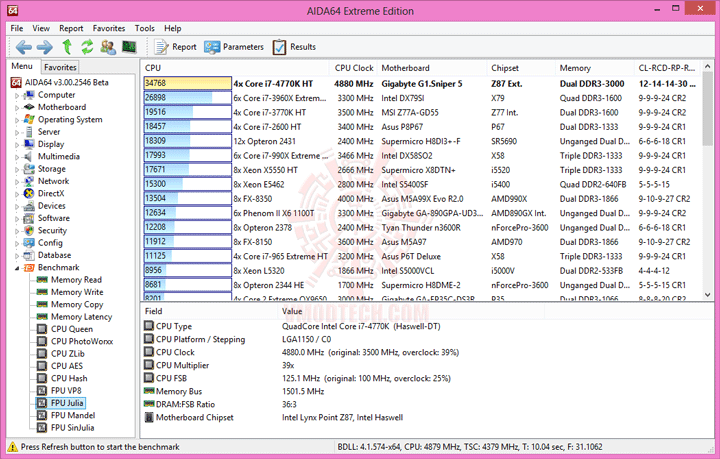Viewport: 720px width, 459px height.
Task: Select the DirectX icon in tree
Action: (29, 193)
